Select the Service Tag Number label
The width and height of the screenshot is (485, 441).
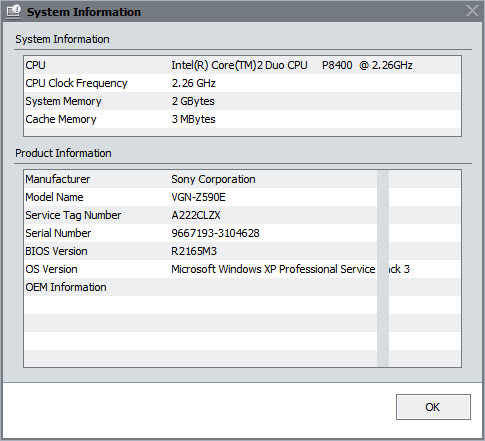pos(73,215)
